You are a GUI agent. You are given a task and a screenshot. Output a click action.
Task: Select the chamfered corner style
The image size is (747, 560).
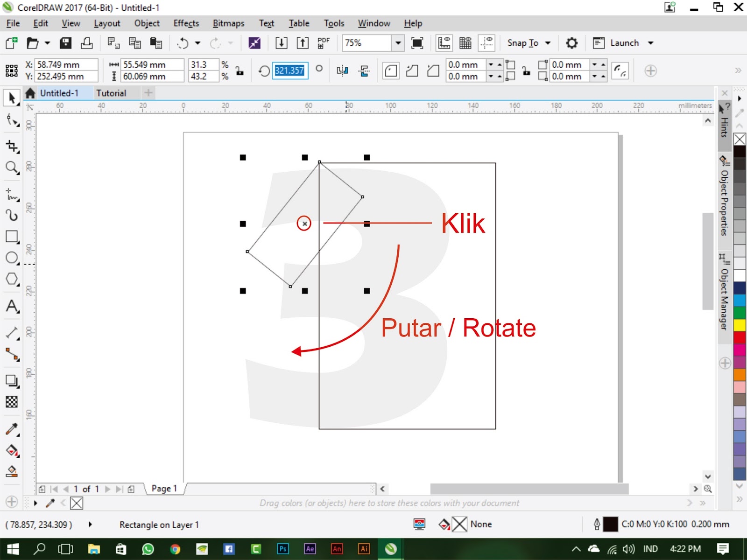click(433, 70)
